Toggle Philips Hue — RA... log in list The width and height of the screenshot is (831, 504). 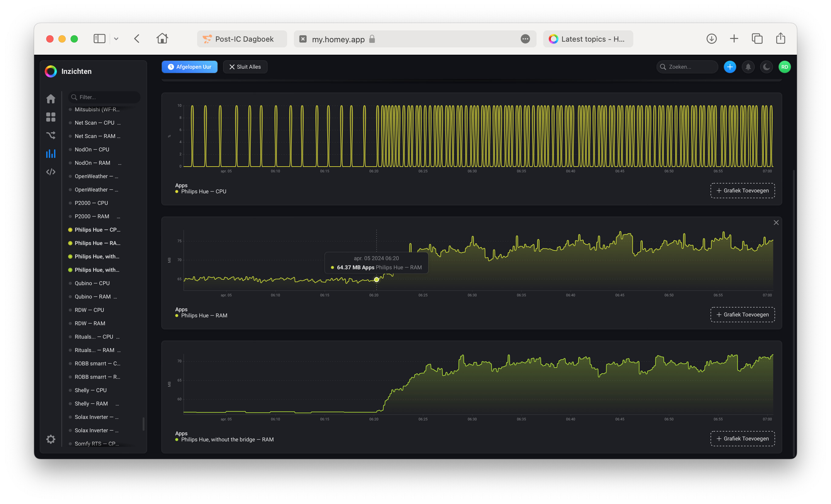click(x=97, y=243)
